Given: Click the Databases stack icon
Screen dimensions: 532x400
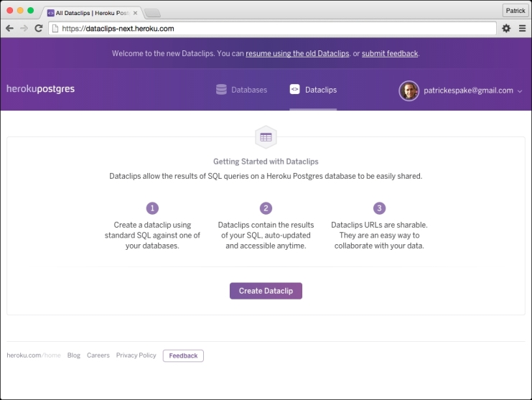Looking at the screenshot, I should [x=221, y=90].
